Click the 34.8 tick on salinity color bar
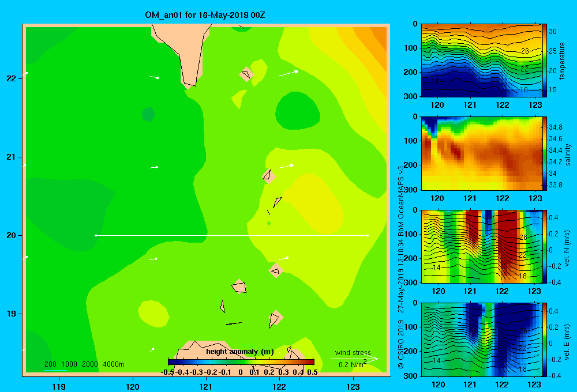 pyautogui.click(x=555, y=127)
